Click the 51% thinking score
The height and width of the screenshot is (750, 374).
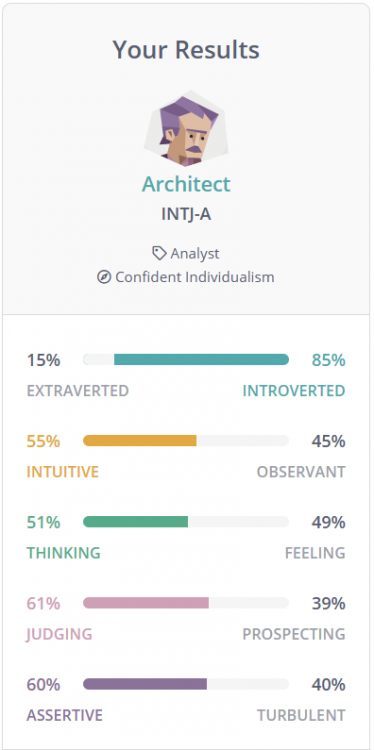44,522
